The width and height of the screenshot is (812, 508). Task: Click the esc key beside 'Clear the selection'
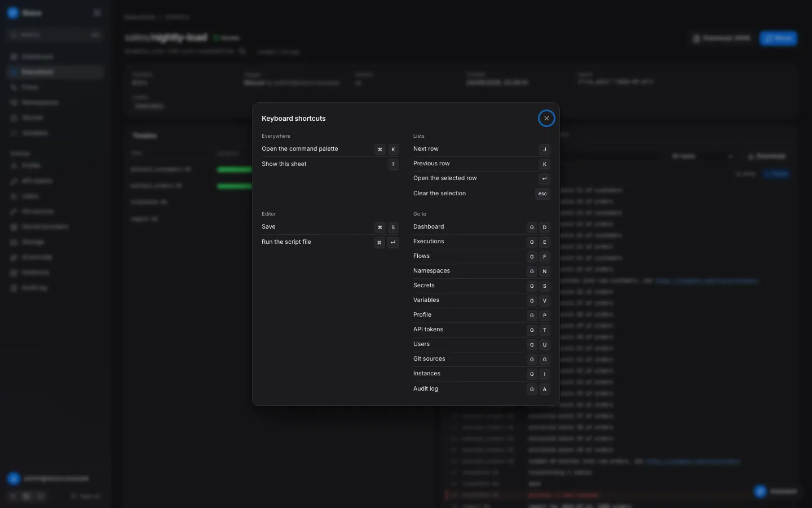coord(542,194)
